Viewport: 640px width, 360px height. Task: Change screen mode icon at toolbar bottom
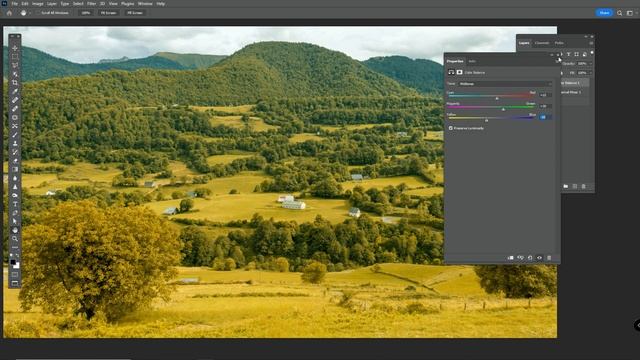[x=15, y=283]
